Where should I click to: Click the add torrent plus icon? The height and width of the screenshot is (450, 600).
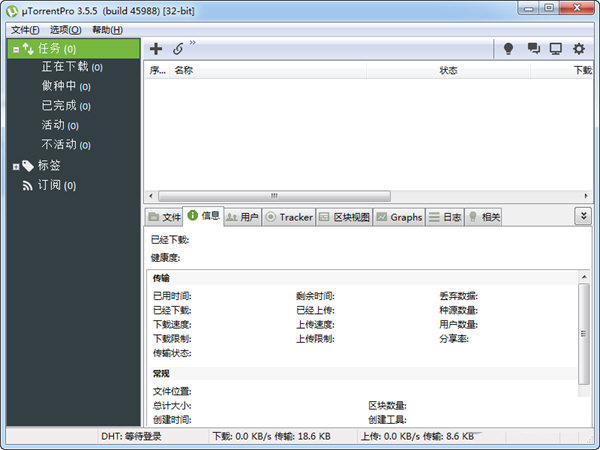tap(156, 49)
